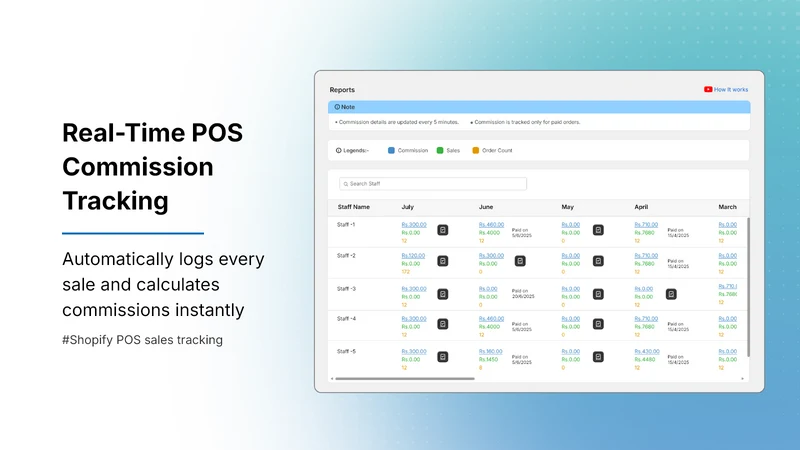Select the Staff -2 row name
The image size is (800, 450).
346,256
